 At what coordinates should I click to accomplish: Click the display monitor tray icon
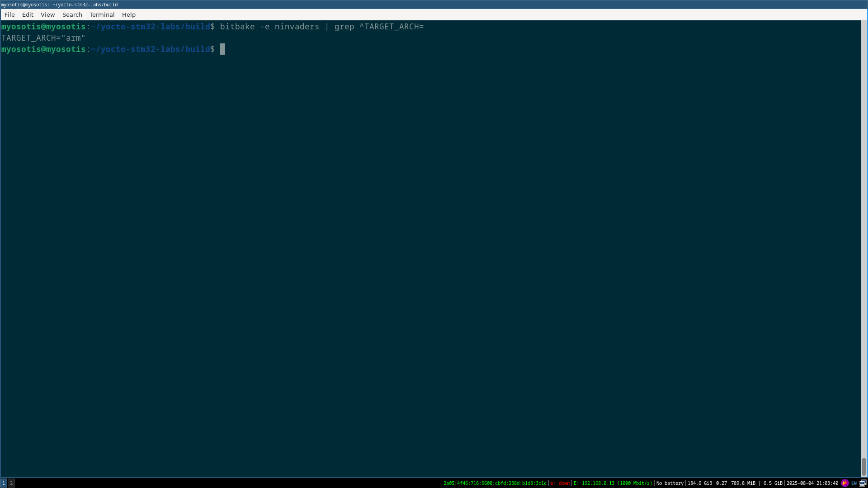[863, 483]
